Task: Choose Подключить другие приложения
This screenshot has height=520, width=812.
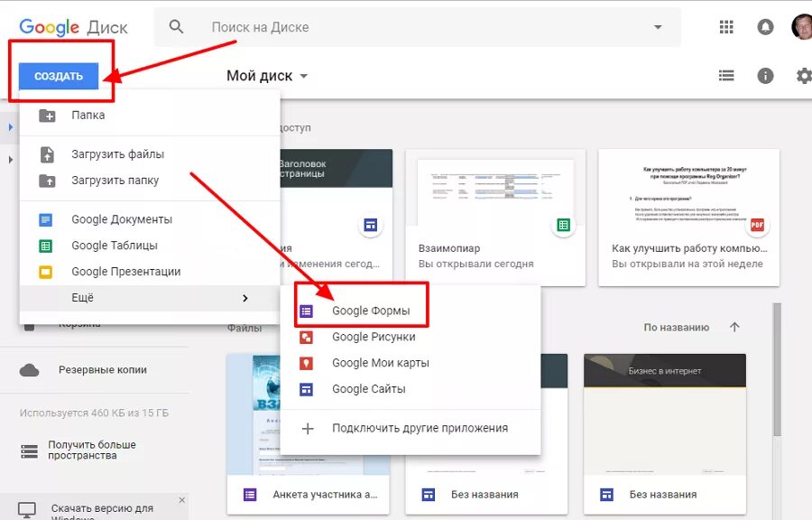Action: (411, 428)
